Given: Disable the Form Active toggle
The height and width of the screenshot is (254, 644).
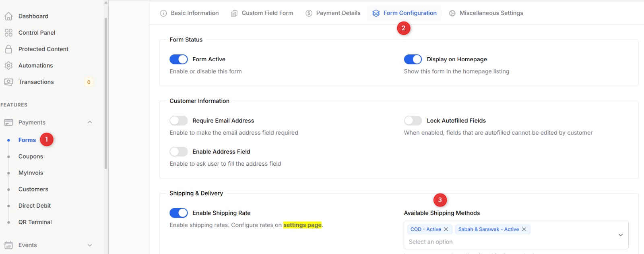Looking at the screenshot, I should point(179,59).
